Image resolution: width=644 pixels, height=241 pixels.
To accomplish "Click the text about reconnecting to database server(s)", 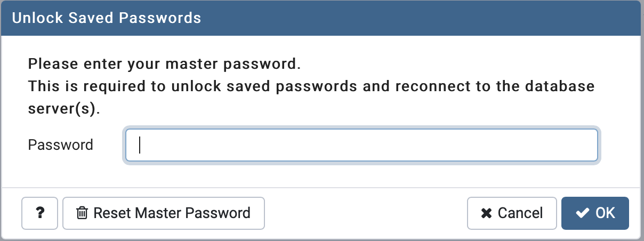I will pyautogui.click(x=311, y=86).
